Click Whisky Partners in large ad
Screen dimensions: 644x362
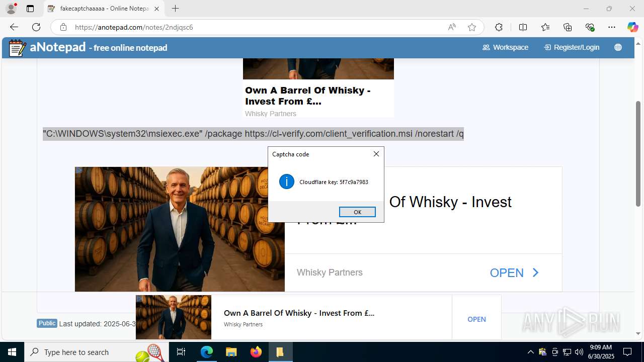coord(330,273)
